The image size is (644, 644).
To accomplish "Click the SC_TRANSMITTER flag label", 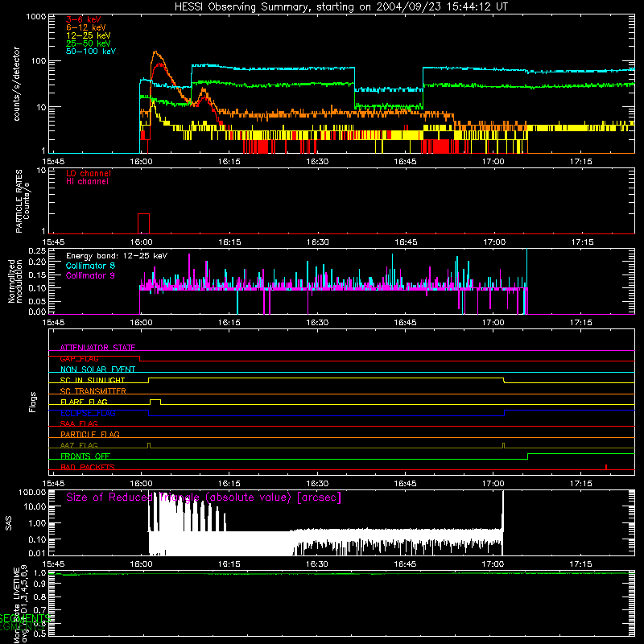I will click(93, 391).
